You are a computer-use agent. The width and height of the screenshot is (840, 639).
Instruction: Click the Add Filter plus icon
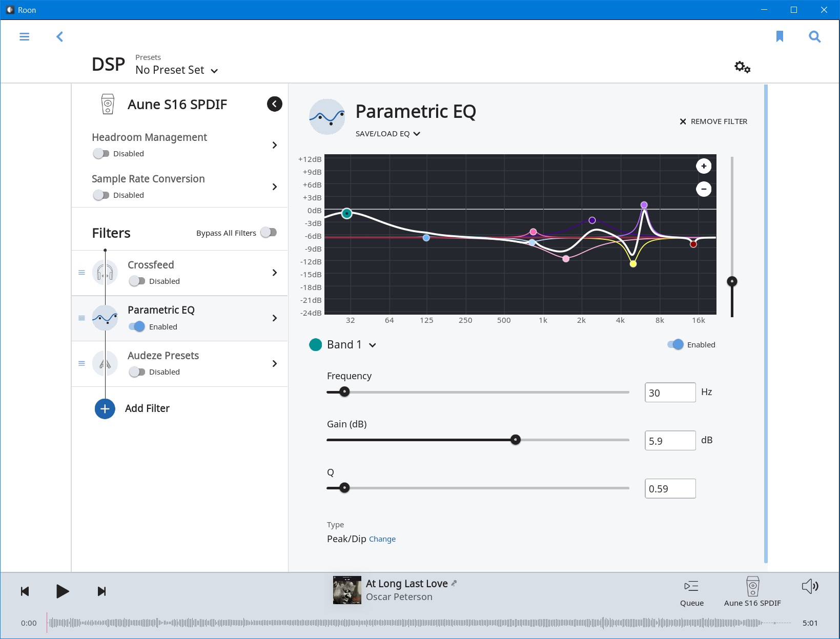[x=105, y=409]
